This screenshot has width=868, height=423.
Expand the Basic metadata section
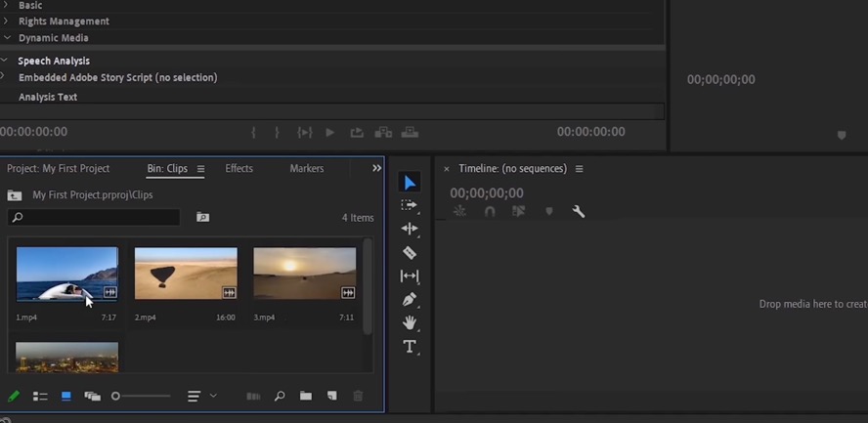coord(6,5)
